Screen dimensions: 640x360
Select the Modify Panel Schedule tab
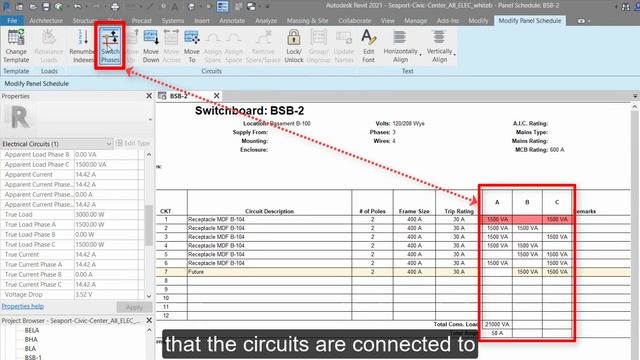tap(530, 20)
